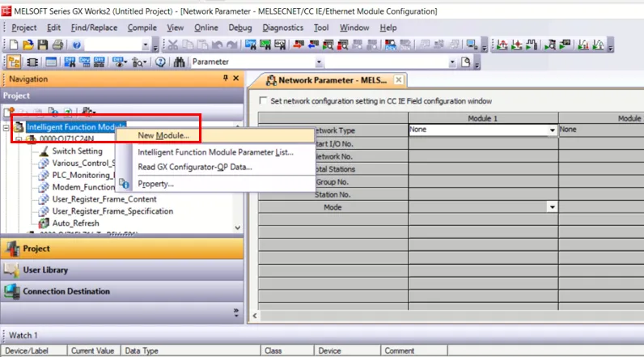The height and width of the screenshot is (357, 644).
Task: Toggle the Navigation window toolbar icon
Action: click(x=14, y=62)
